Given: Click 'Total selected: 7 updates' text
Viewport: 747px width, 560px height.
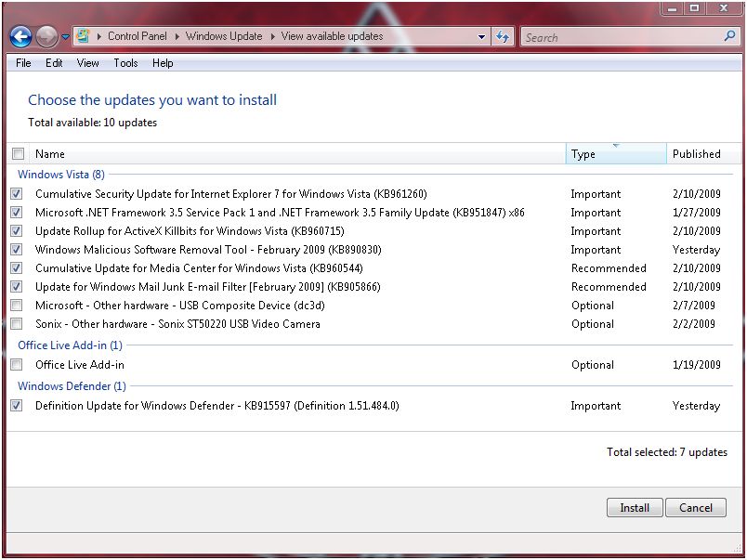Looking at the screenshot, I should point(667,452).
